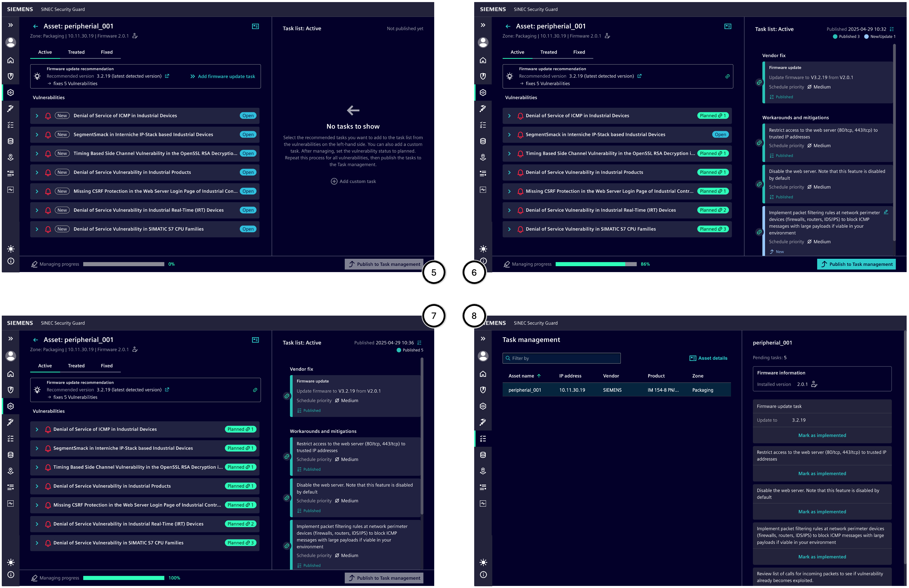Mark firmware update task as implemented
This screenshot has width=909, height=588.
click(x=822, y=436)
